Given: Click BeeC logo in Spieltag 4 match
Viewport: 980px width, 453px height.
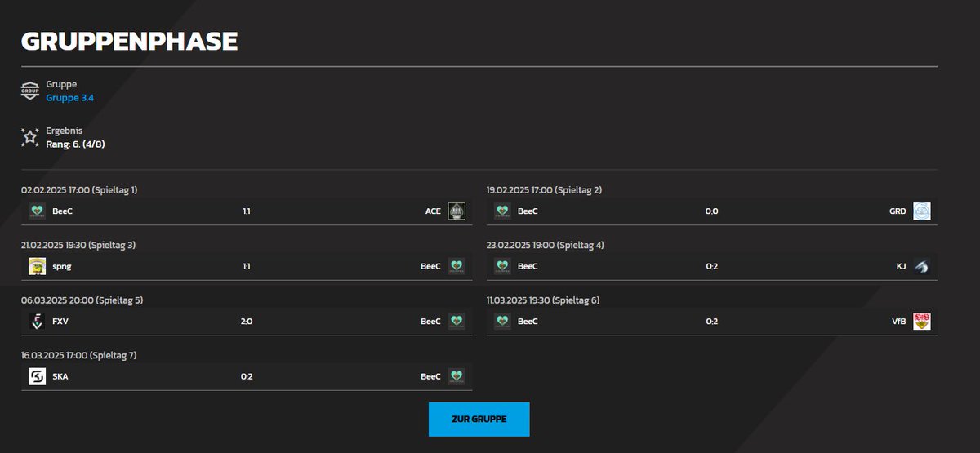Looking at the screenshot, I should coord(502,266).
